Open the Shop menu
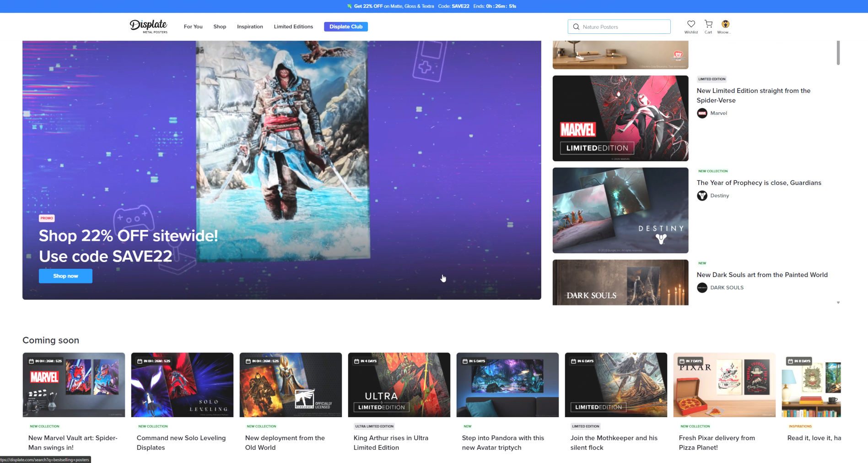868x463 pixels. (220, 27)
